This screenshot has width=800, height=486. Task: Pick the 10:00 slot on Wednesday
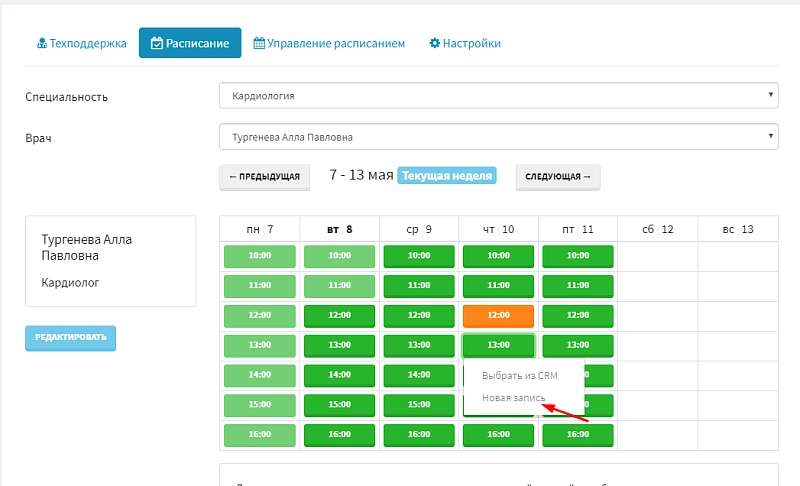pyautogui.click(x=419, y=255)
